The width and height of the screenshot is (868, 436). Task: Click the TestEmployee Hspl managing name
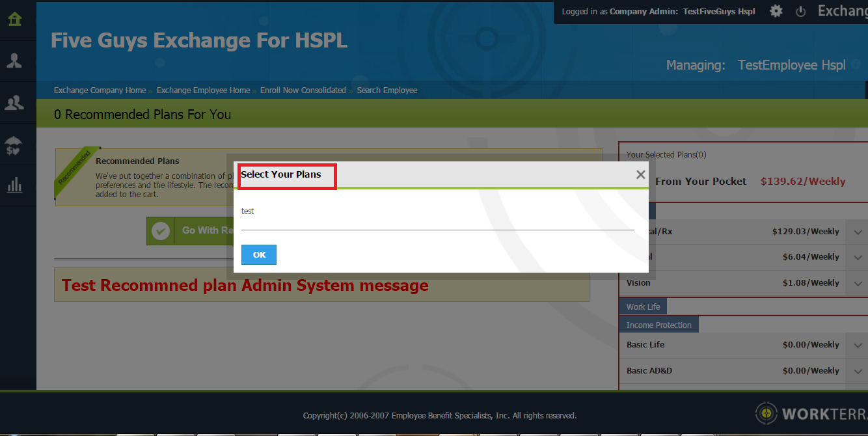791,65
